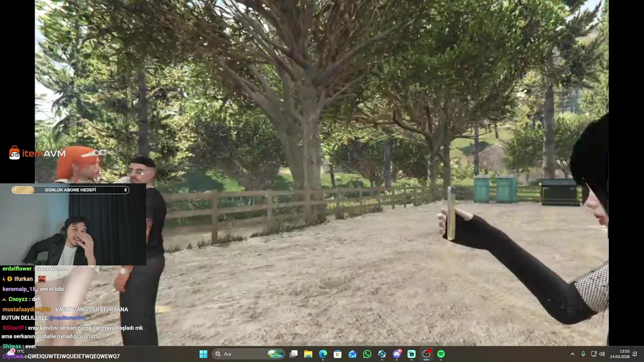
Task: Click chat username keremalp_18
Action: point(19,289)
